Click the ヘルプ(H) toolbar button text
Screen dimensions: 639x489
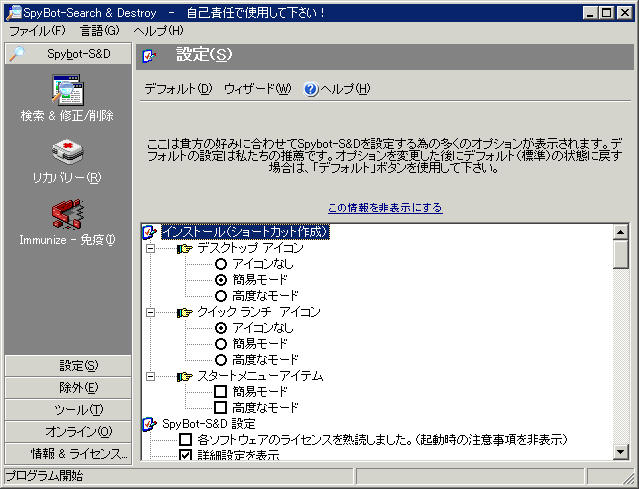[346, 89]
